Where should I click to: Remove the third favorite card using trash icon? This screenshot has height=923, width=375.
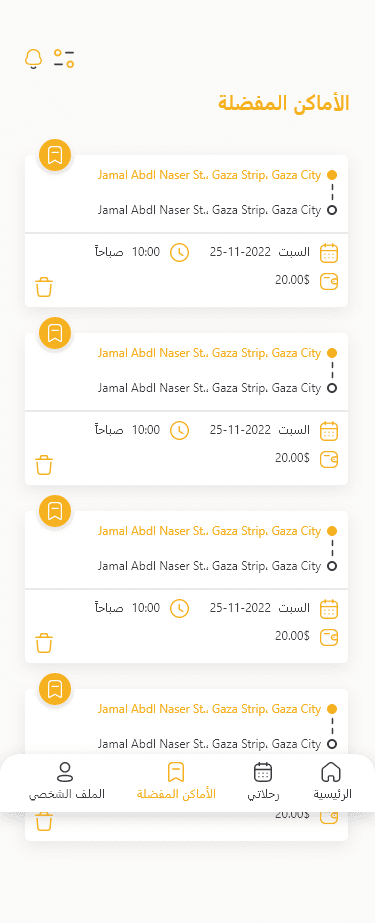click(44, 643)
